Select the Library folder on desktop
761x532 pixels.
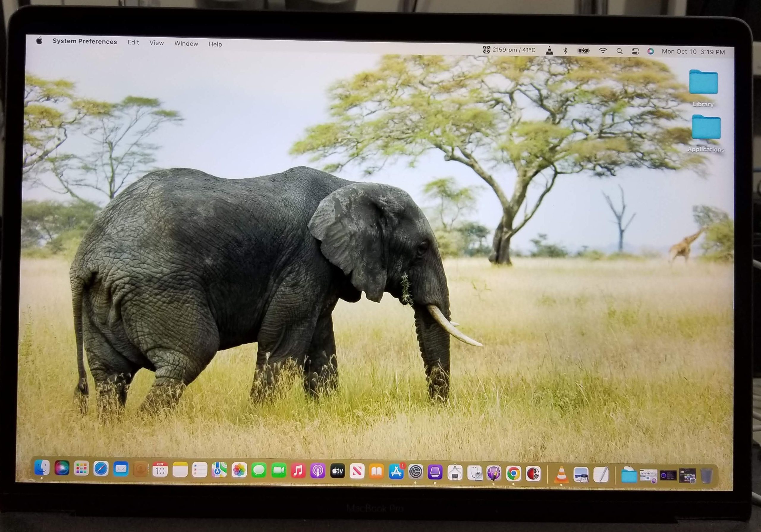(703, 83)
